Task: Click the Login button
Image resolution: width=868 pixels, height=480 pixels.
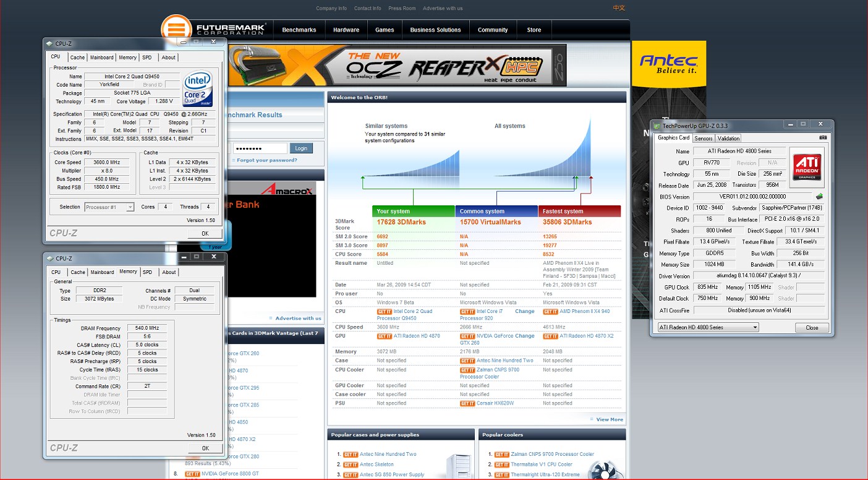Action: (x=301, y=148)
